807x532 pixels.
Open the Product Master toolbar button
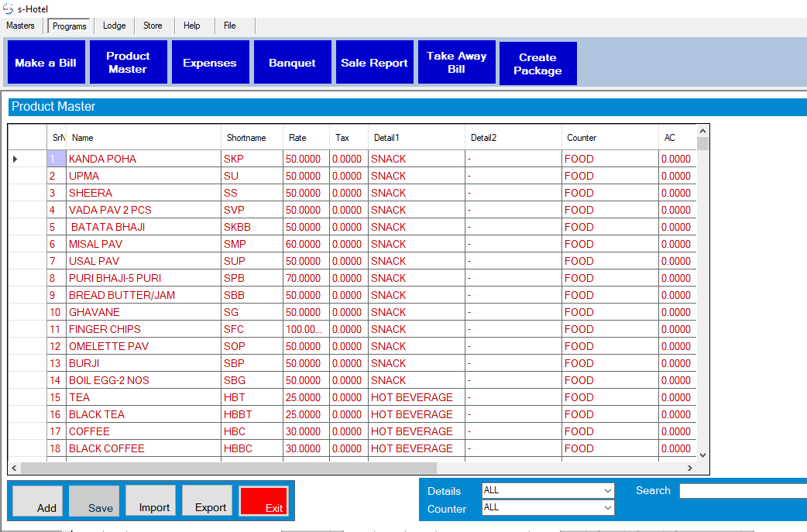[128, 63]
